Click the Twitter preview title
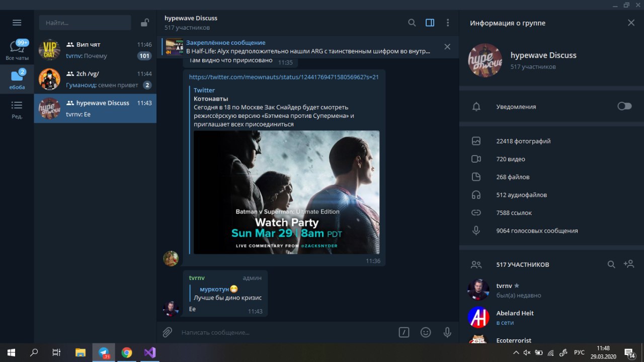The width and height of the screenshot is (644, 362). [x=204, y=90]
